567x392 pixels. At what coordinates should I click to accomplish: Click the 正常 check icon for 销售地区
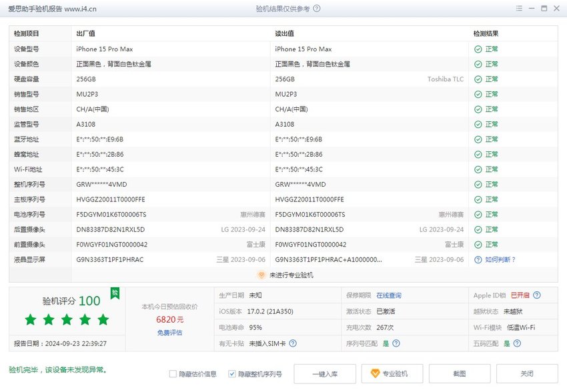pos(478,109)
